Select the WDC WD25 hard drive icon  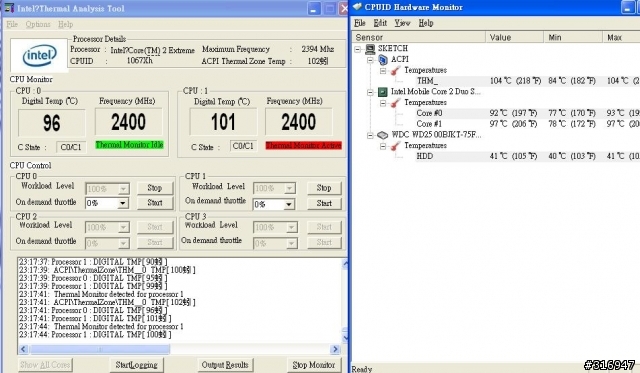pyautogui.click(x=382, y=135)
